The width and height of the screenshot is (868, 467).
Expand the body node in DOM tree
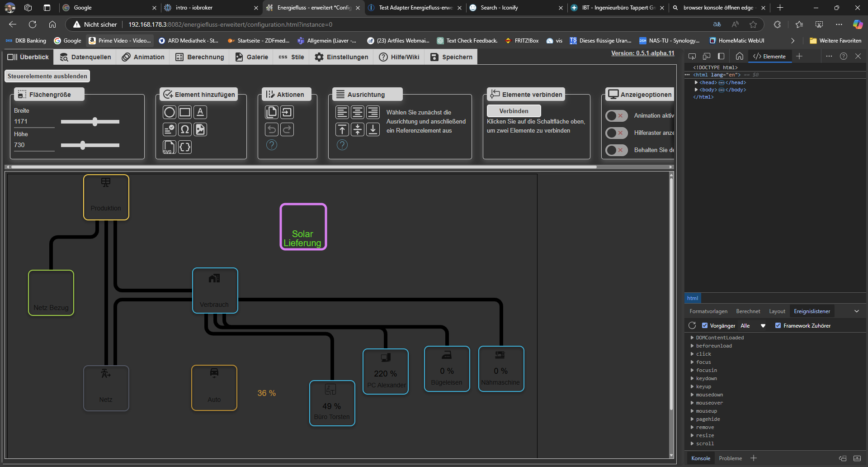(696, 90)
